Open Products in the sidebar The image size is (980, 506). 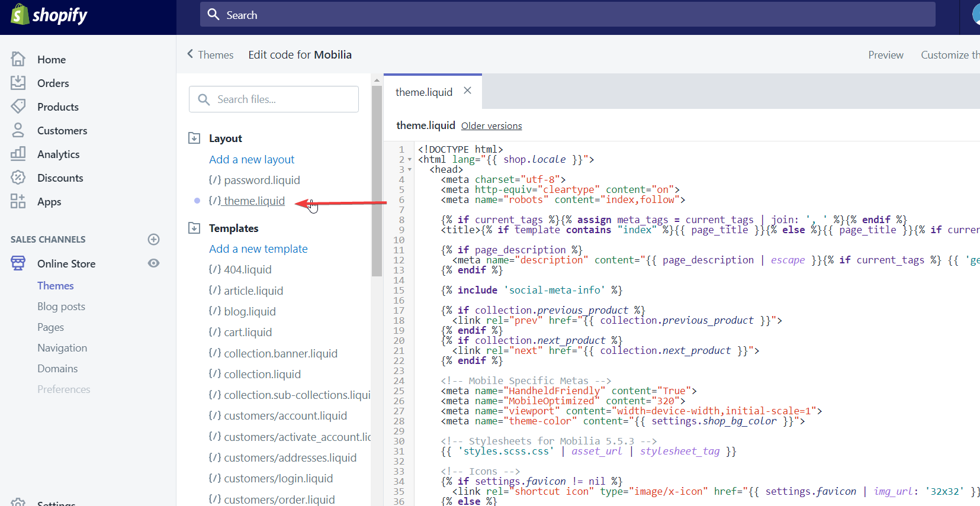click(x=58, y=107)
